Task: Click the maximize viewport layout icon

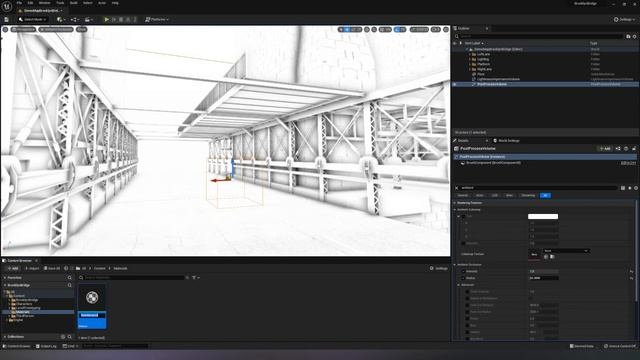Action: click(446, 29)
